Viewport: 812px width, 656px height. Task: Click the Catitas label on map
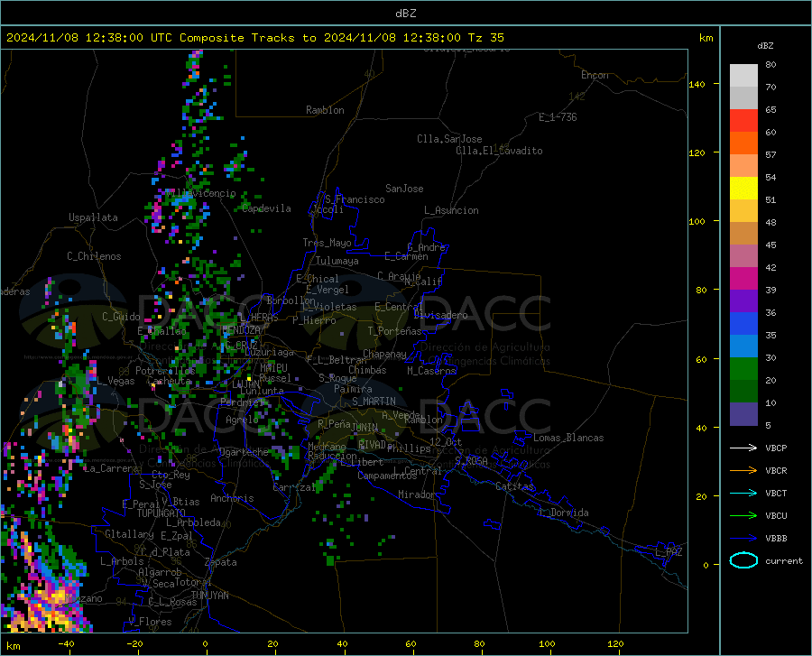[514, 486]
